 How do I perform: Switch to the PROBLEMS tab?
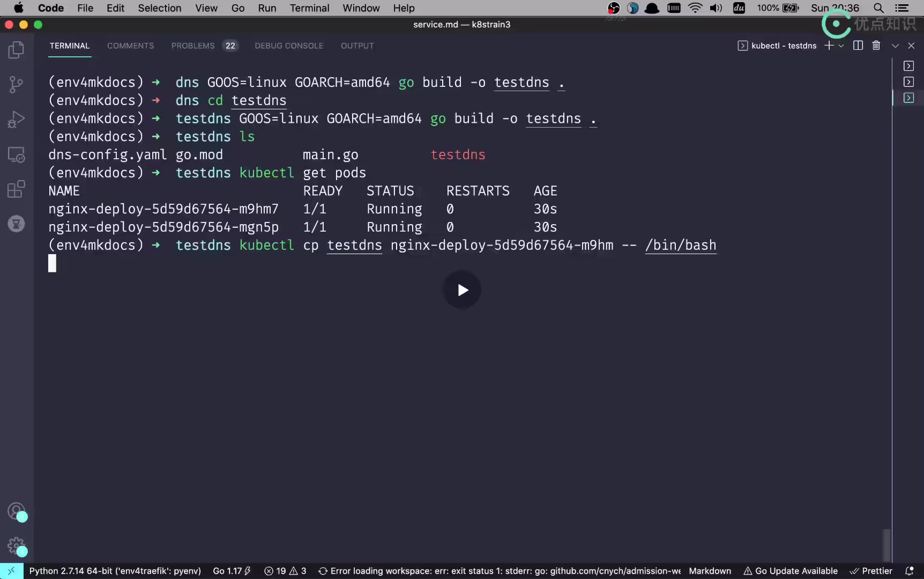(x=204, y=46)
